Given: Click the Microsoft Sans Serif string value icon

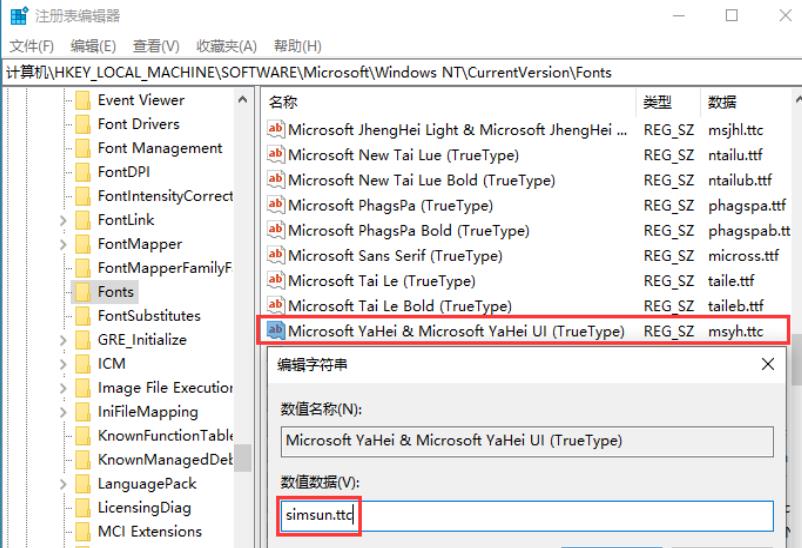Looking at the screenshot, I should (x=276, y=256).
